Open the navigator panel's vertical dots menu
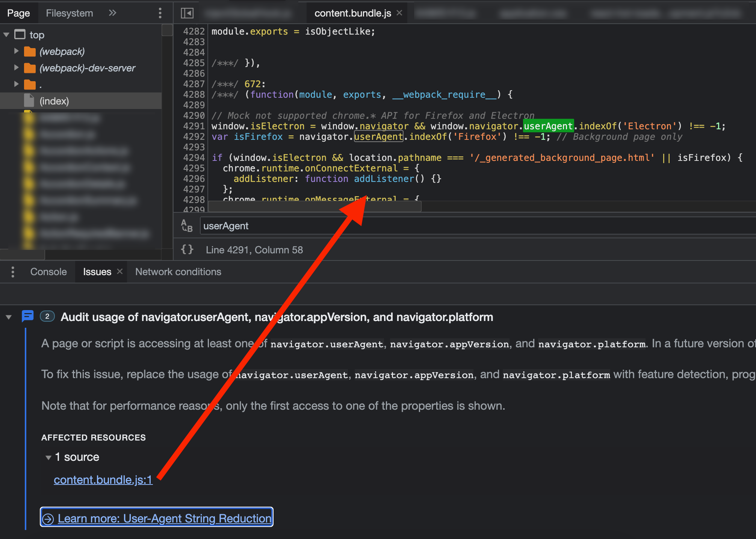 [160, 12]
